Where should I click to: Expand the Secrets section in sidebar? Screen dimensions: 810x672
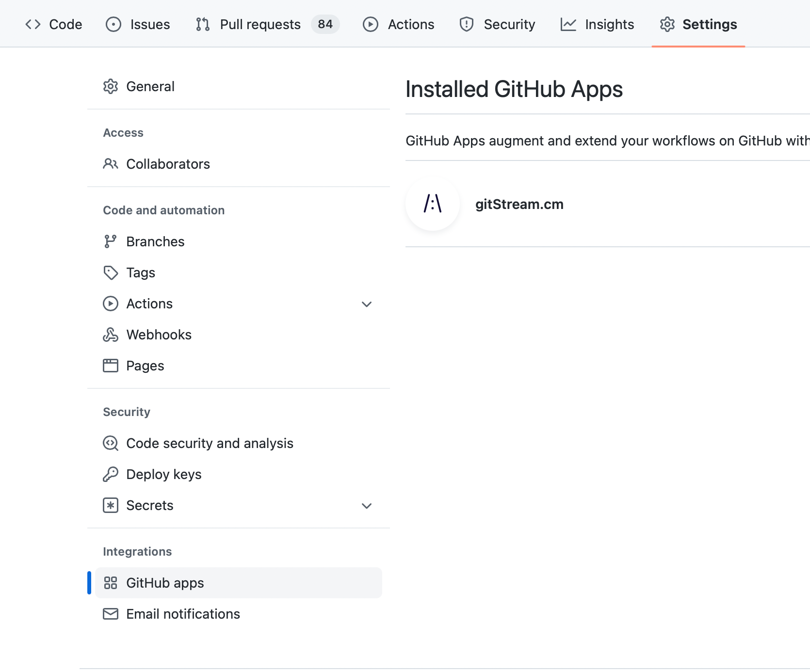coord(367,506)
